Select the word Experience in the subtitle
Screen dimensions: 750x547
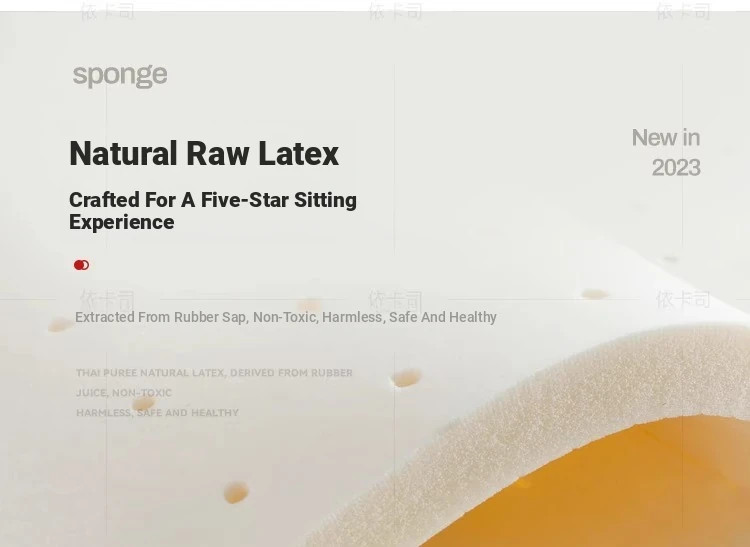[121, 222]
